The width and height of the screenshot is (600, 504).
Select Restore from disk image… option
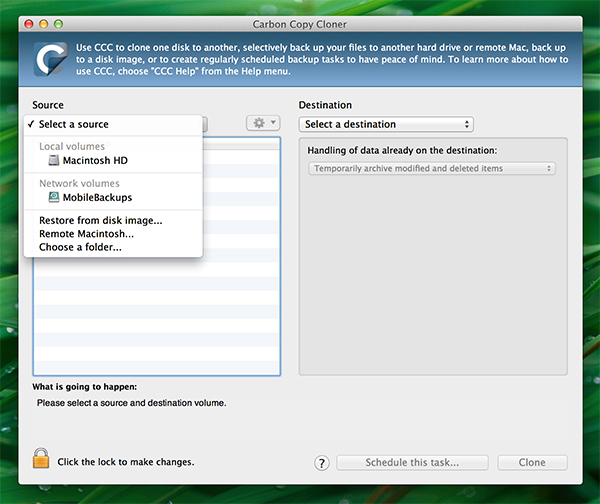click(113, 220)
